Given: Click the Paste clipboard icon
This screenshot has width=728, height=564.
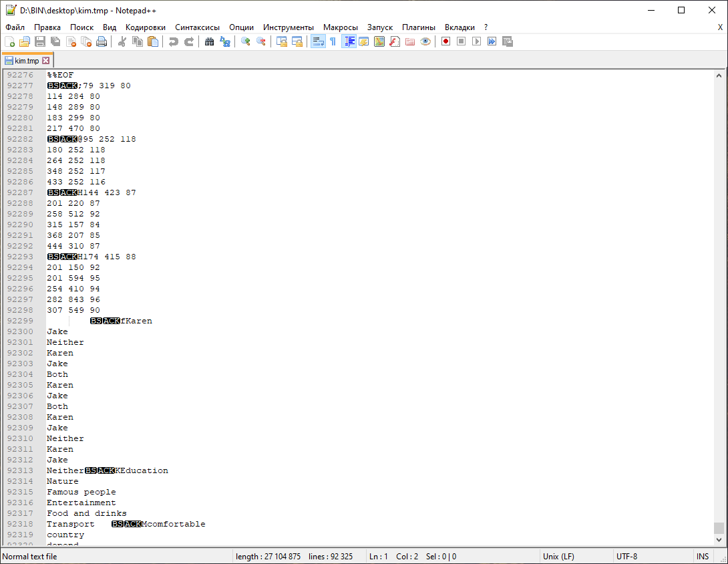Looking at the screenshot, I should pyautogui.click(x=153, y=42).
